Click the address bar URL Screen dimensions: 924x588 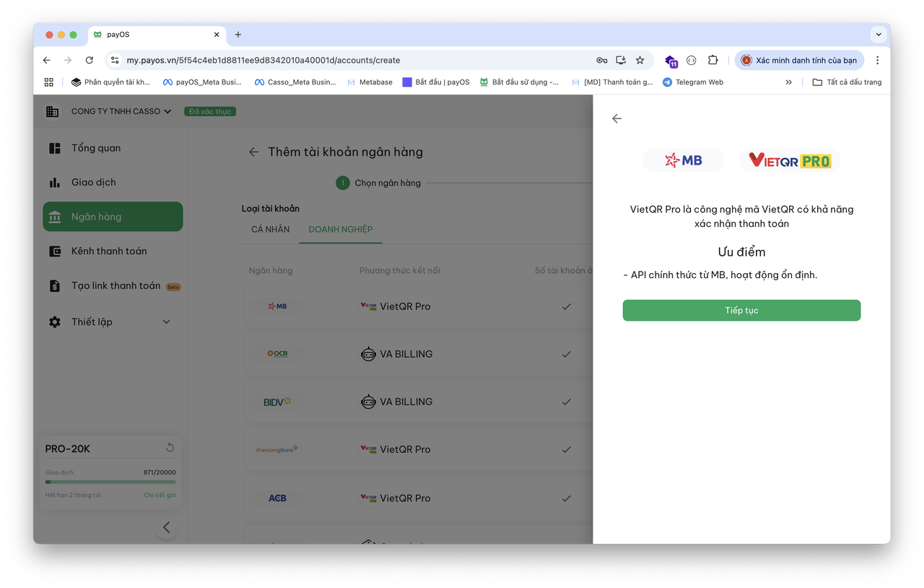[x=263, y=61]
